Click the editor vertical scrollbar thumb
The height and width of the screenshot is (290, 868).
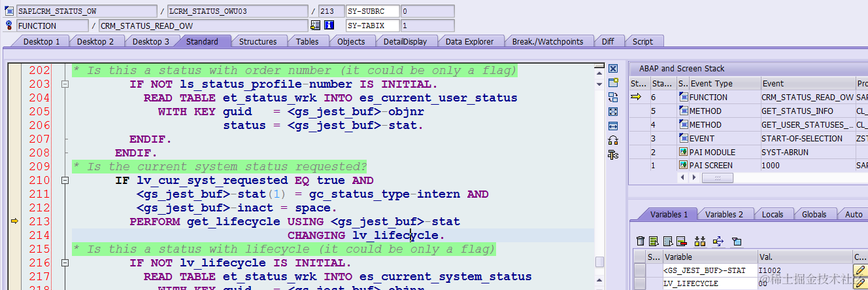599,262
